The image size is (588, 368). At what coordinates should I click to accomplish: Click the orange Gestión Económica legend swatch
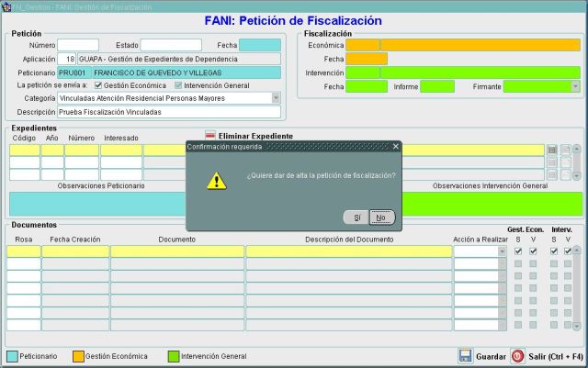(x=78, y=355)
